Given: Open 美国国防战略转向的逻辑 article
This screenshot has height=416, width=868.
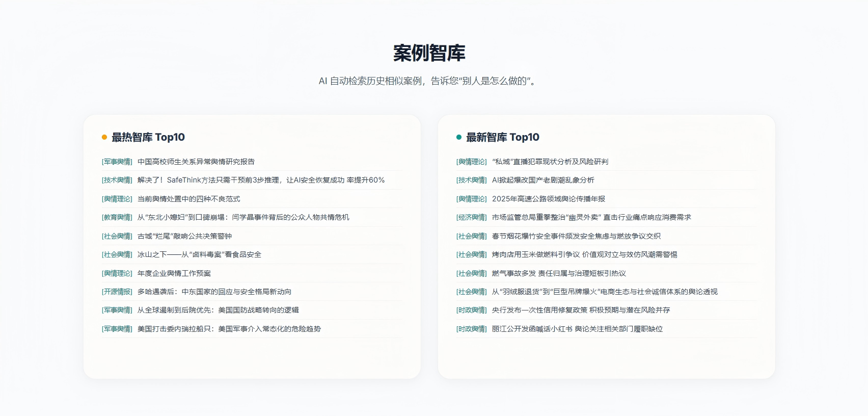Looking at the screenshot, I should pyautogui.click(x=218, y=310).
